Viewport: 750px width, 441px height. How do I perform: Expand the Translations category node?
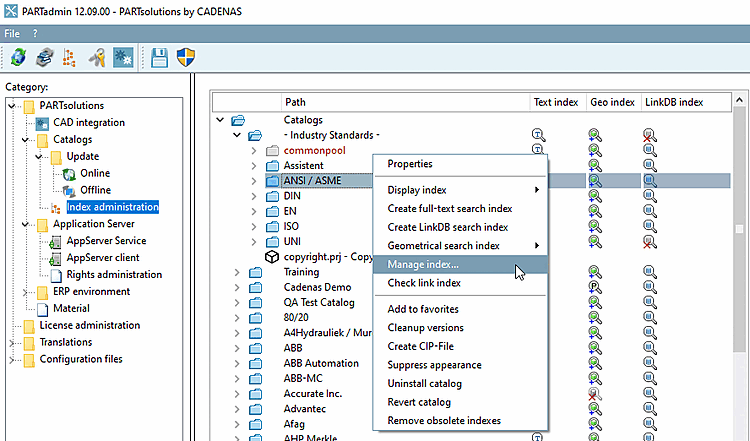point(11,342)
